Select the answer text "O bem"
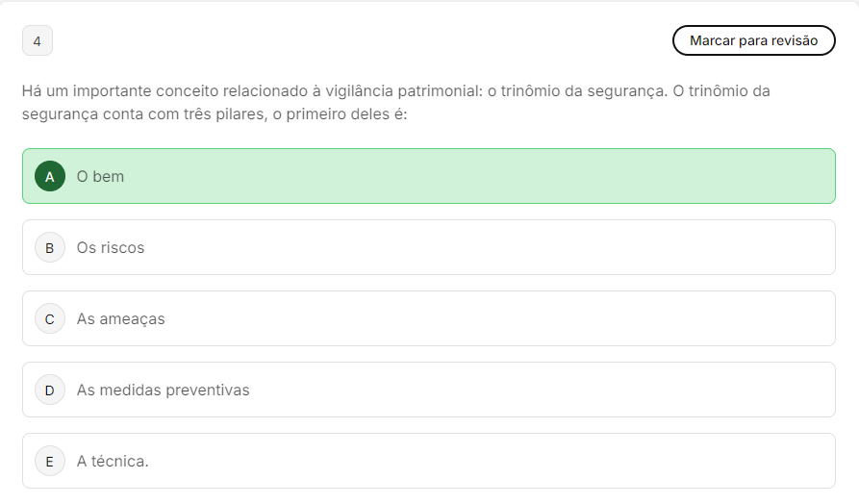The width and height of the screenshot is (859, 504). [100, 177]
